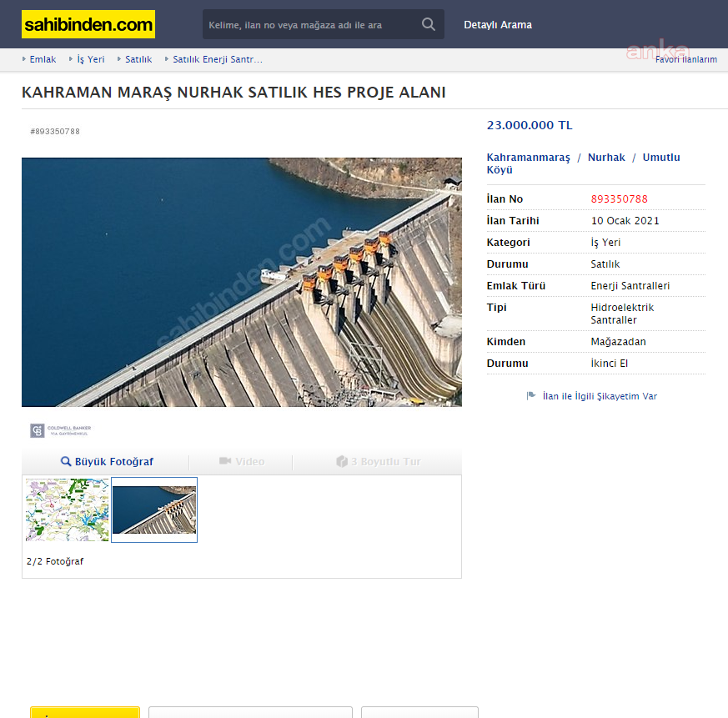Click the Video camera icon

pyautogui.click(x=224, y=462)
